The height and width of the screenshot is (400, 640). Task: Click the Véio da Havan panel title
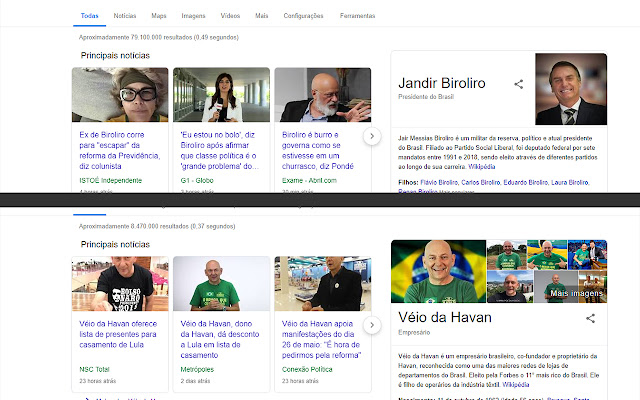pyautogui.click(x=445, y=318)
